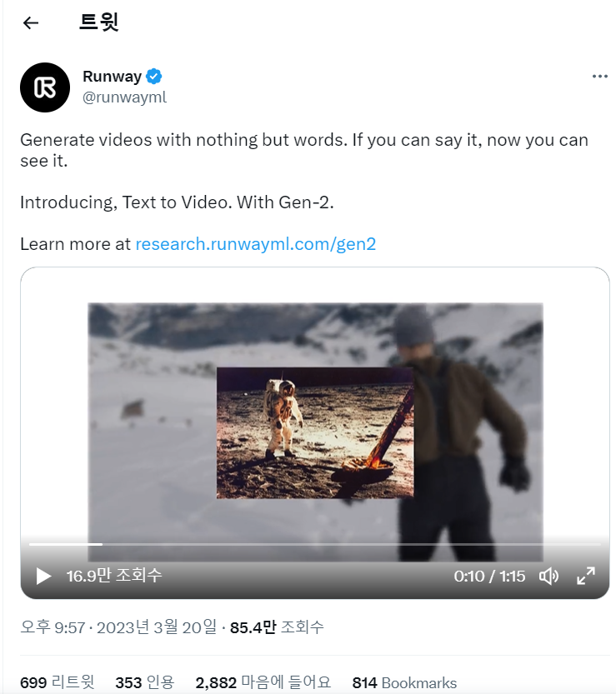View the 353 인용 quotes list
Viewport: 616px width, 694px height.
pos(145,682)
